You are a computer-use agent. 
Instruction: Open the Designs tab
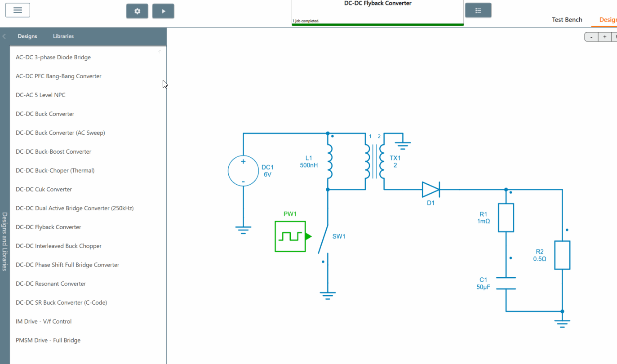pyautogui.click(x=27, y=36)
